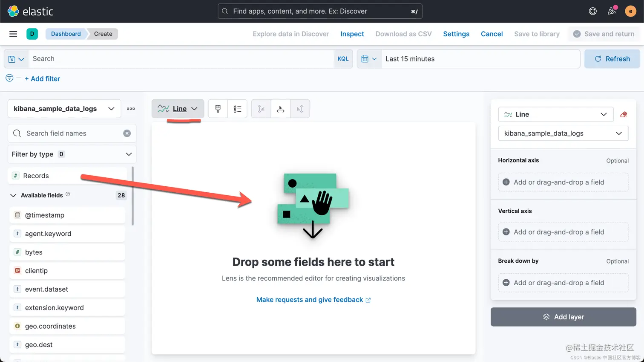Click the bytes number field icon
This screenshot has width=644, height=362.
[17, 252]
